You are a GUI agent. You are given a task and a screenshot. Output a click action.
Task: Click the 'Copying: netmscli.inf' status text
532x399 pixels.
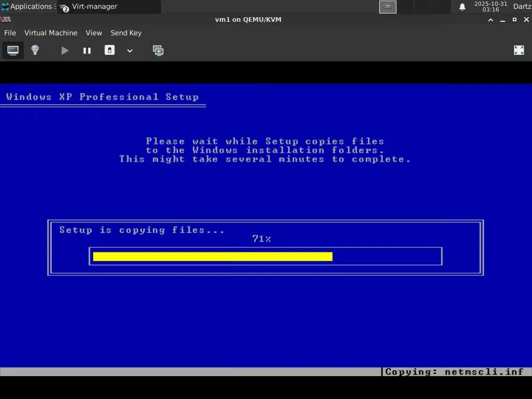[x=454, y=372]
